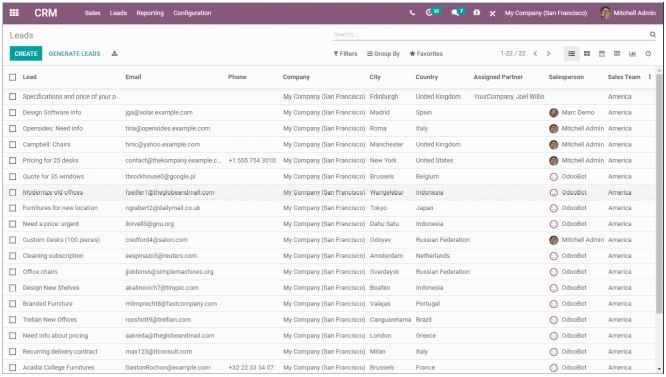Open the Group By dropdown
Image resolution: width=666 pixels, height=377 pixels.
383,53
